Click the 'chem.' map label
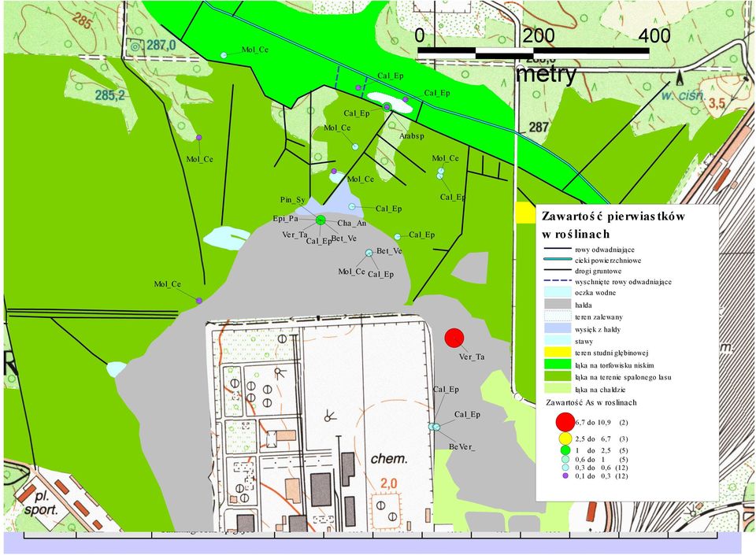756x555 pixels. (389, 459)
